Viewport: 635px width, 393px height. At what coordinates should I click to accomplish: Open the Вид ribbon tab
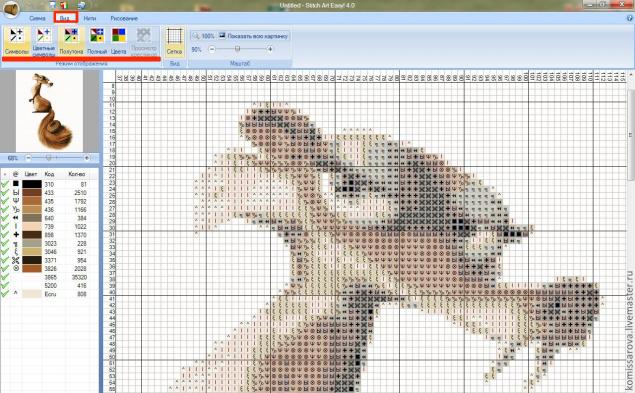tap(65, 18)
